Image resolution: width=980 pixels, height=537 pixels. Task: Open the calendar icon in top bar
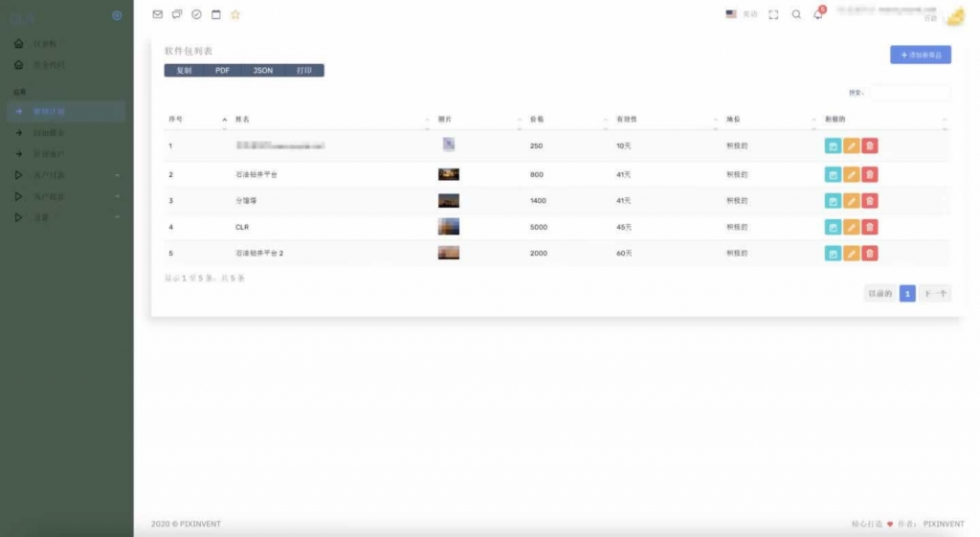tap(215, 14)
